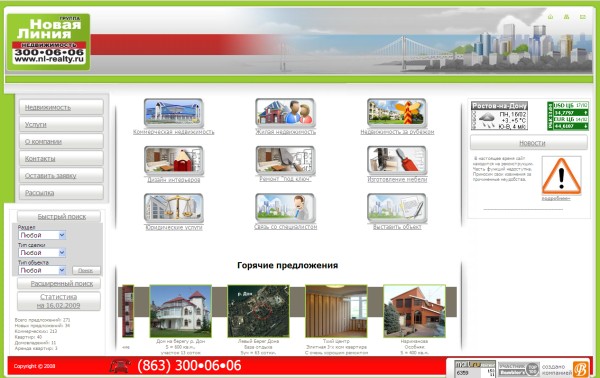Open the Изготовление мебели screwdriver icon
This screenshot has height=378, width=600.
pyautogui.click(x=397, y=160)
